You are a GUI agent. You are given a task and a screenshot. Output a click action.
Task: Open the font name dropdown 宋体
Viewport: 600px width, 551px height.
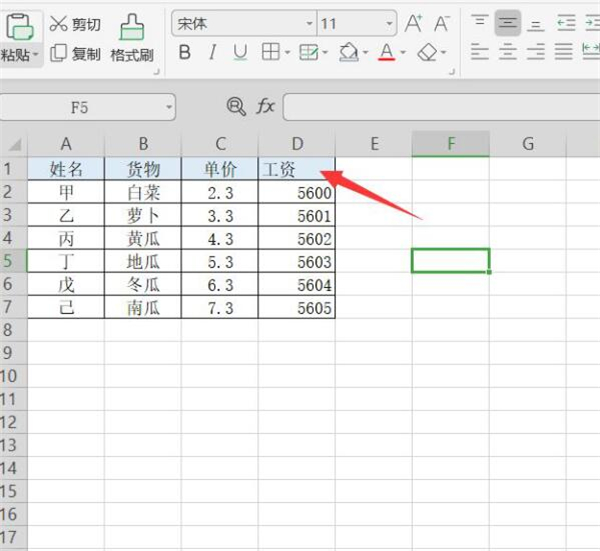click(x=243, y=23)
